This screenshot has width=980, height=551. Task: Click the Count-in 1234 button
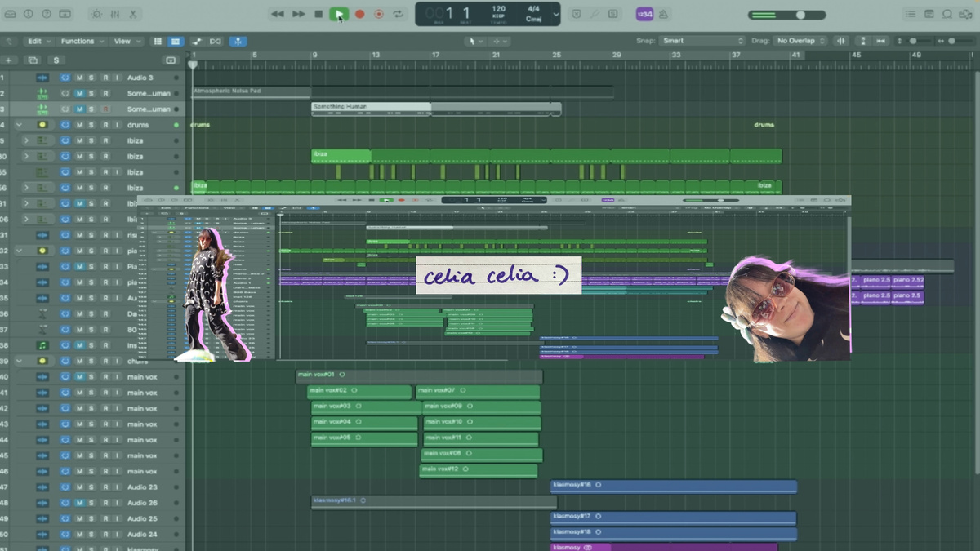click(644, 14)
